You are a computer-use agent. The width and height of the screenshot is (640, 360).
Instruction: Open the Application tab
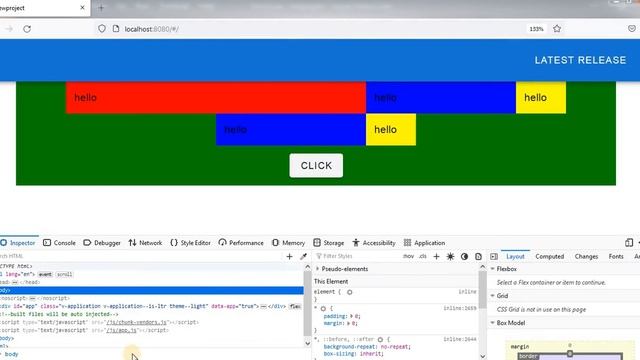coord(424,243)
